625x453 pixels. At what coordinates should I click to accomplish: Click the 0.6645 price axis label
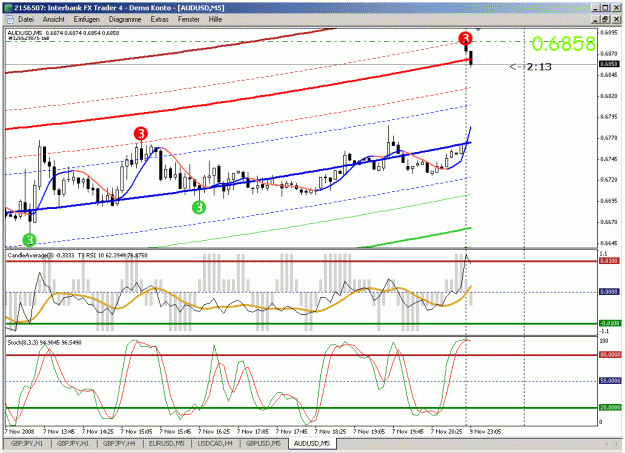click(609, 243)
